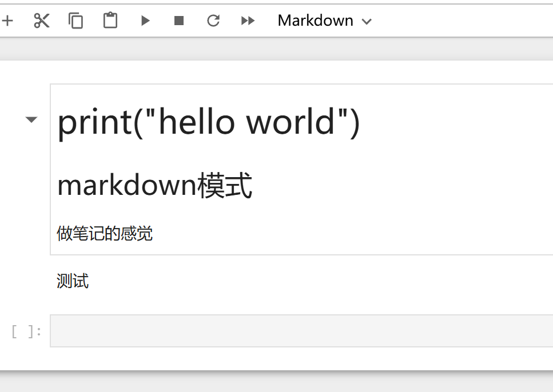Cut the selected cell using scissors icon
The width and height of the screenshot is (553, 392).
pyautogui.click(x=42, y=21)
